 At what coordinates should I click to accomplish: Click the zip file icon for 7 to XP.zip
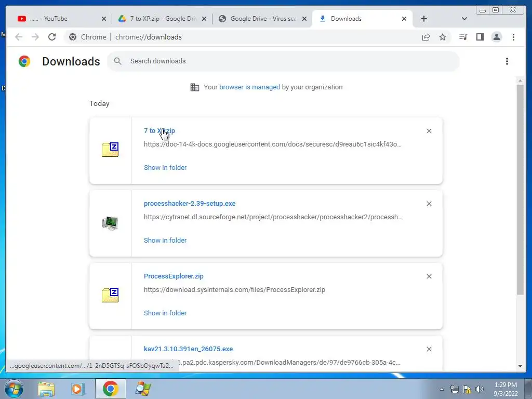pyautogui.click(x=110, y=150)
